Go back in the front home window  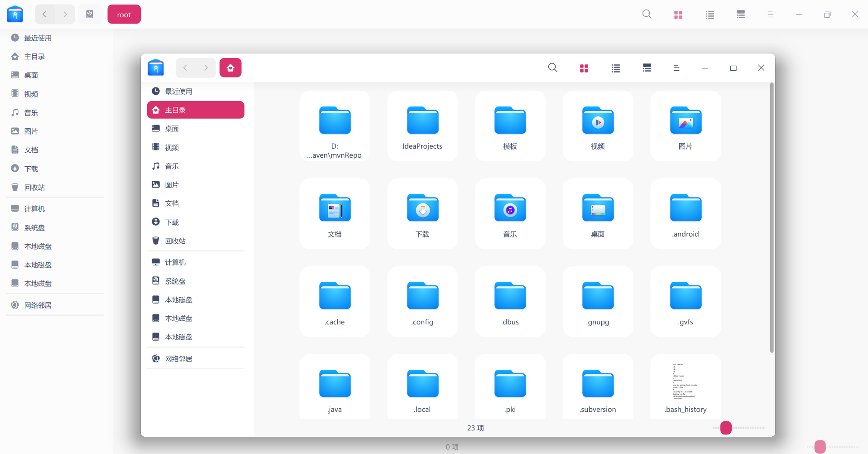tap(185, 68)
